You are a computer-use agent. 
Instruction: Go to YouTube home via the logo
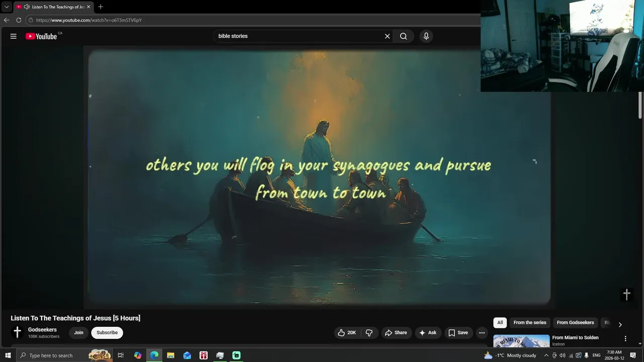[41, 36]
